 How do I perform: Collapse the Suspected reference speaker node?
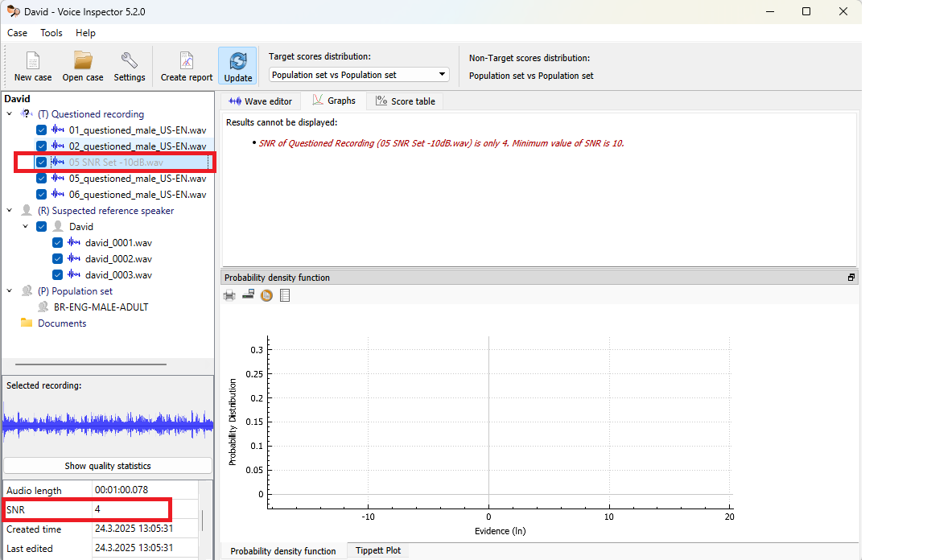click(x=10, y=210)
